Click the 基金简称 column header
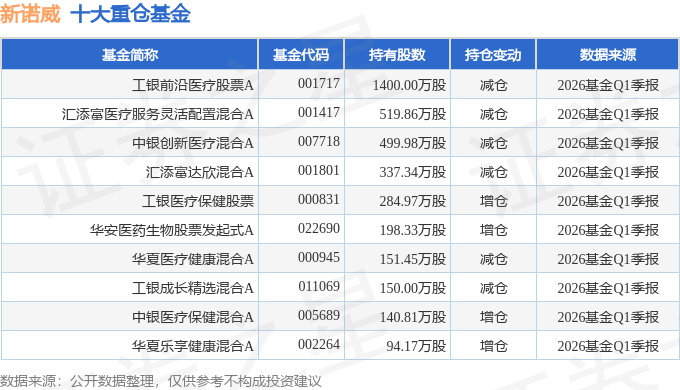 130,55
